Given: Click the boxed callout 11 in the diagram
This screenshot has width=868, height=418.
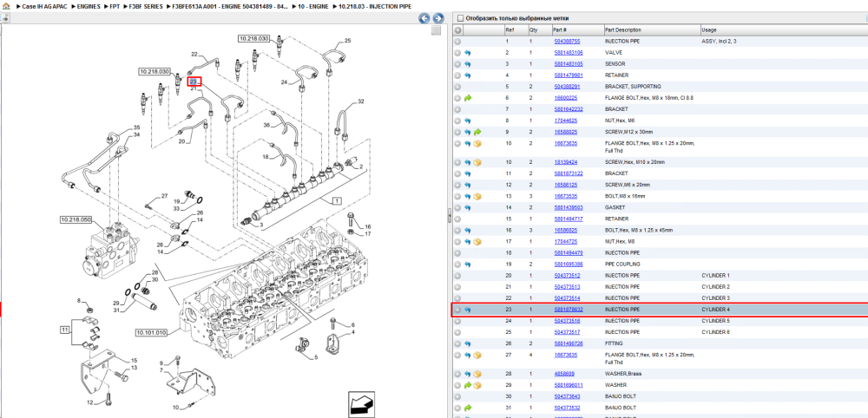Looking at the screenshot, I should click(65, 330).
